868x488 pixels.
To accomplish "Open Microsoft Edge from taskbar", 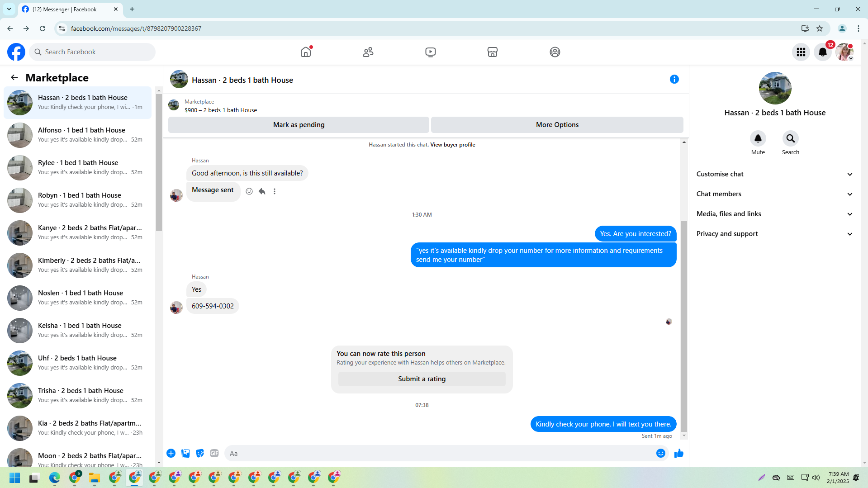I will 55,478.
